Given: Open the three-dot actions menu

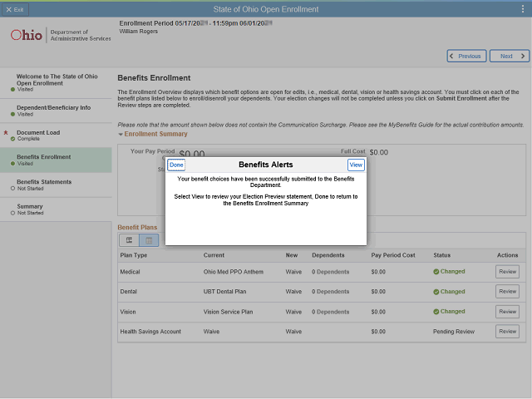Looking at the screenshot, I should click(522, 9).
